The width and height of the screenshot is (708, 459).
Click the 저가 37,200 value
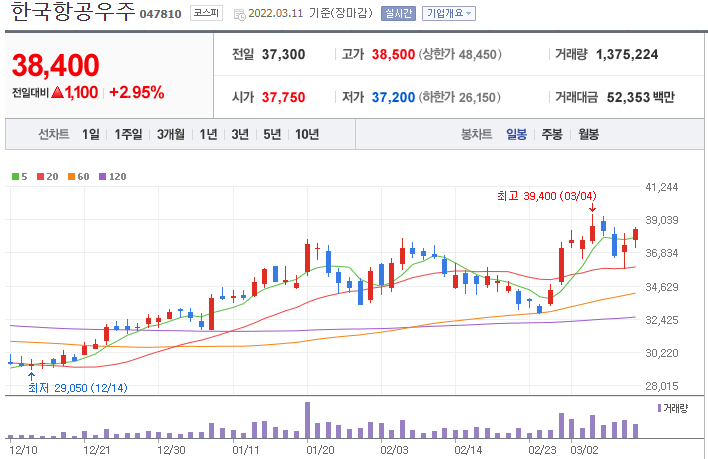[393, 97]
